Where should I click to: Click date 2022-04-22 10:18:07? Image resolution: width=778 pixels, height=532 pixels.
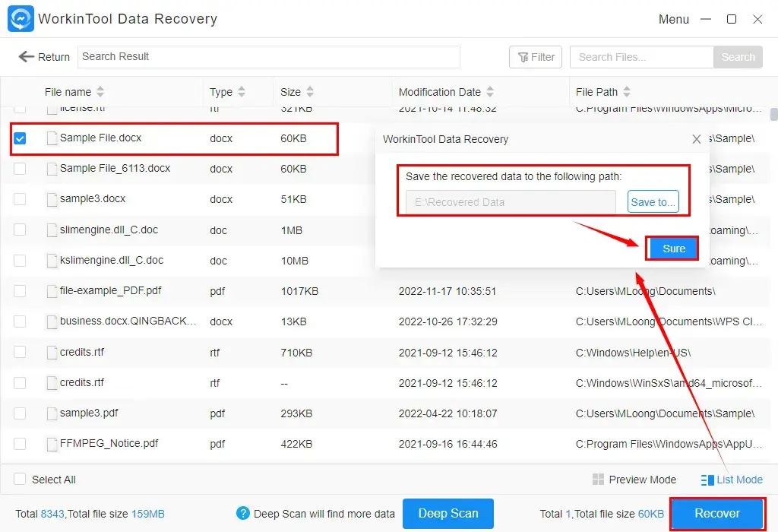pyautogui.click(x=448, y=413)
